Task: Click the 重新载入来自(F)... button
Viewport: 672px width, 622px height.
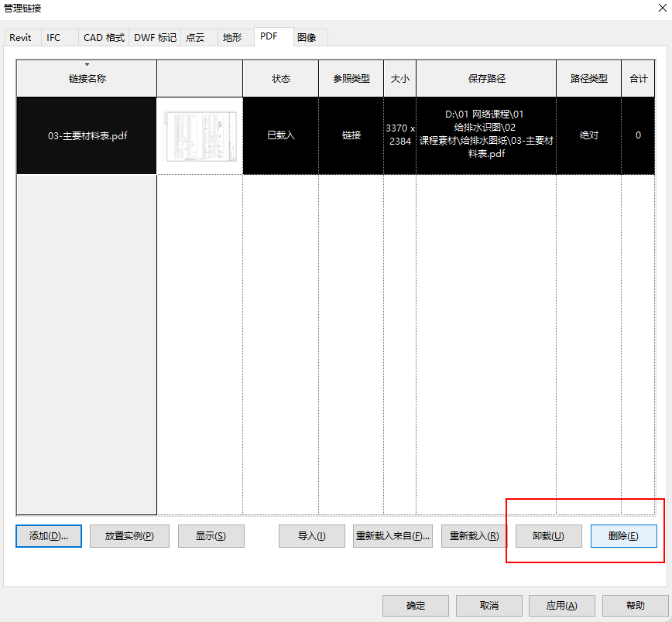Action: tap(393, 536)
